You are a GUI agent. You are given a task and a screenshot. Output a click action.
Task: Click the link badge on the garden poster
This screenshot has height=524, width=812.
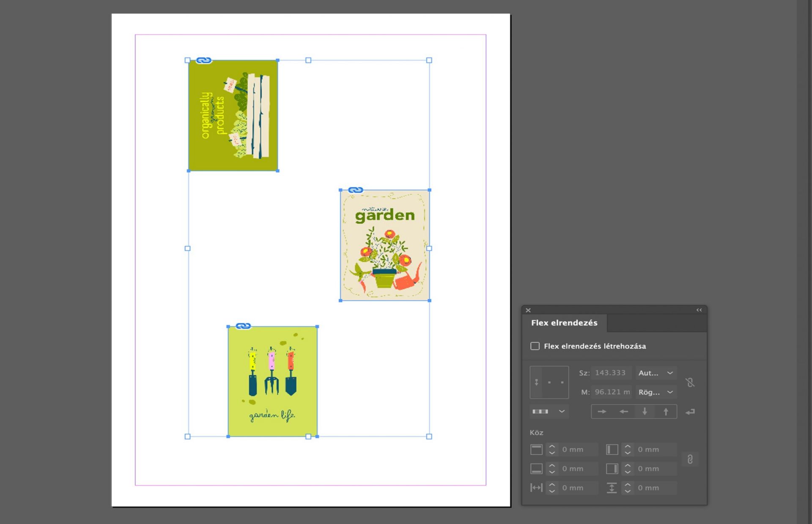(x=356, y=190)
